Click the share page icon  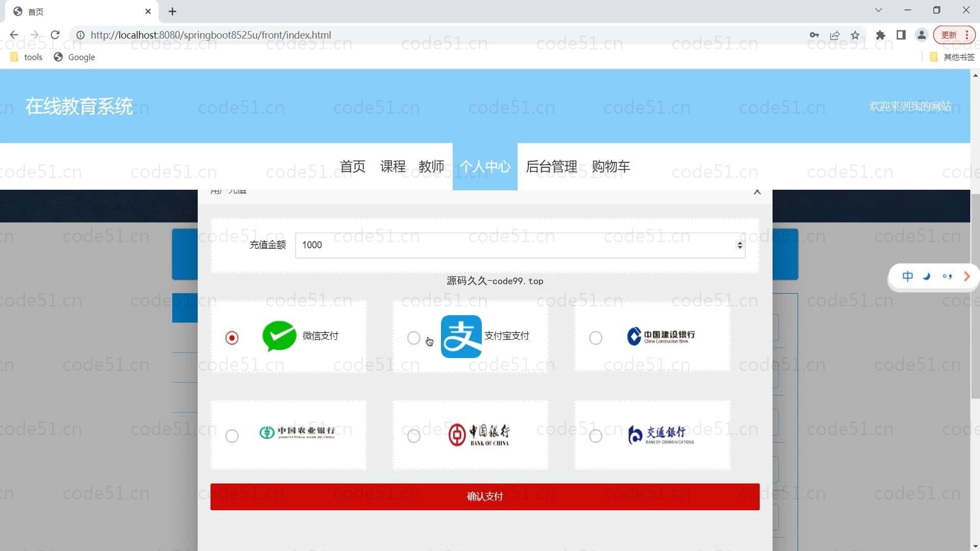835,35
